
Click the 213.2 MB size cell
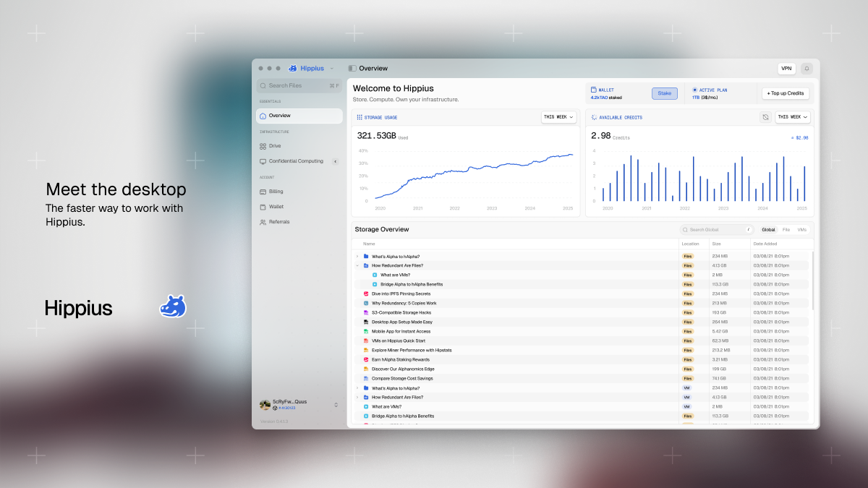coord(721,350)
